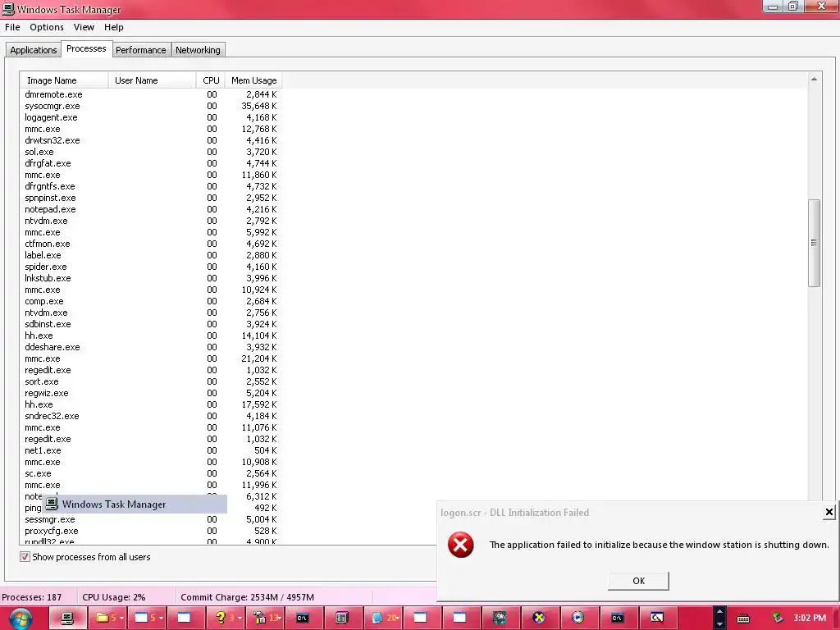Click the green network tray icon
The width and height of the screenshot is (840, 630).
point(778,619)
